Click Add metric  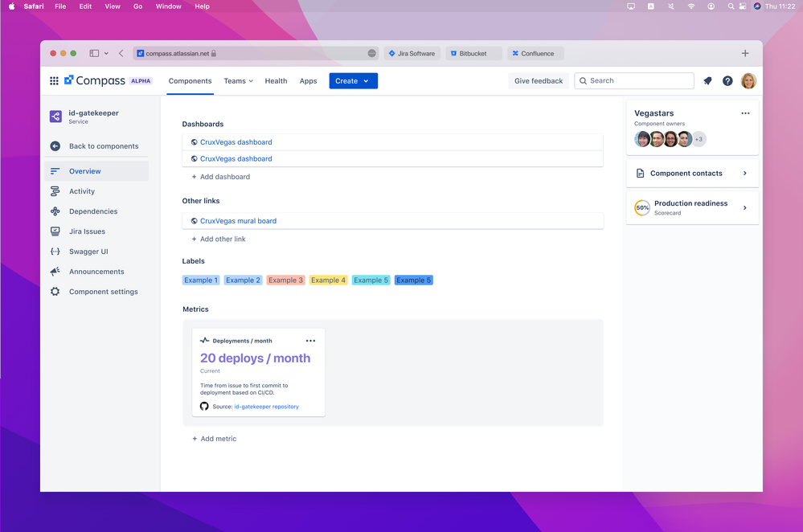tap(214, 439)
